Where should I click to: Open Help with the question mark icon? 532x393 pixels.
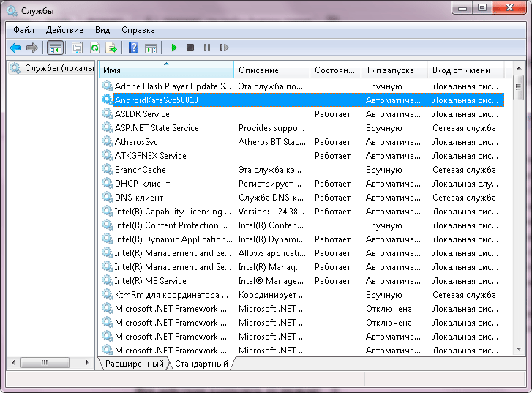point(133,48)
